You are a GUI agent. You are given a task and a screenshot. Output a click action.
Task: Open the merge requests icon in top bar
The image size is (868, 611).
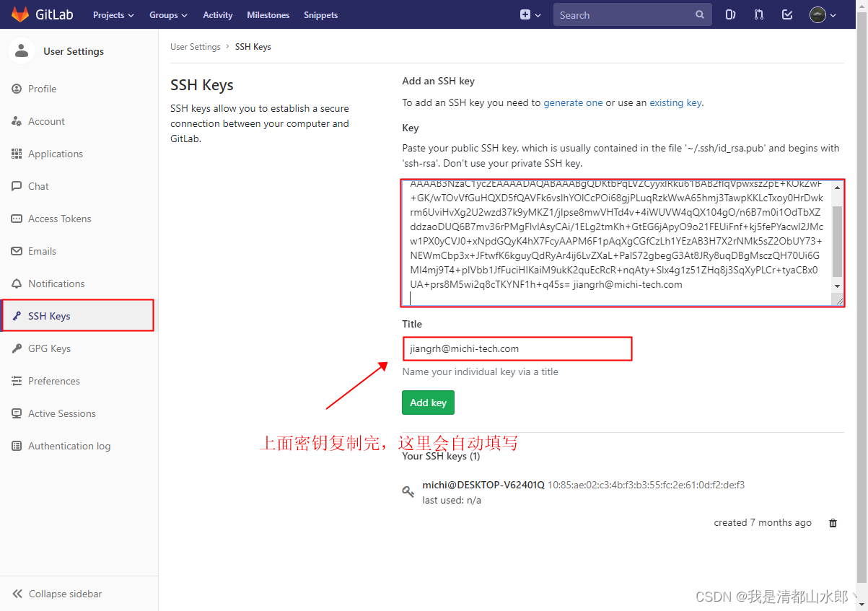pyautogui.click(x=758, y=14)
